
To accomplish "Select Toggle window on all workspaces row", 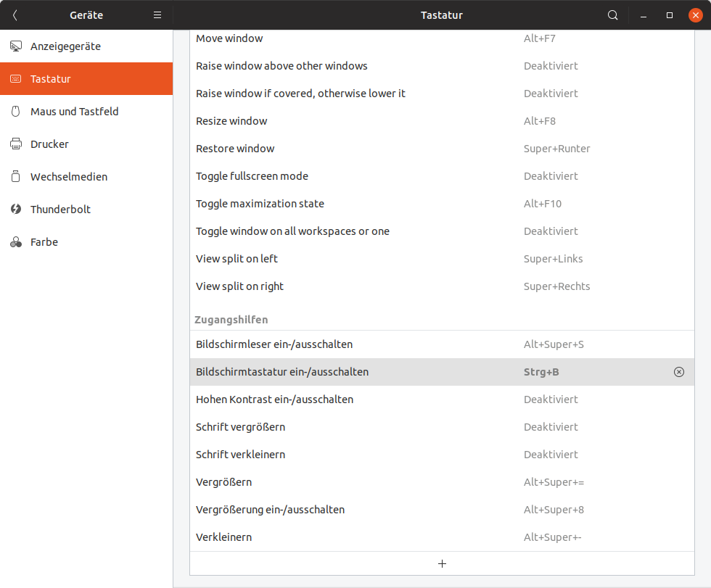I will pyautogui.click(x=442, y=231).
